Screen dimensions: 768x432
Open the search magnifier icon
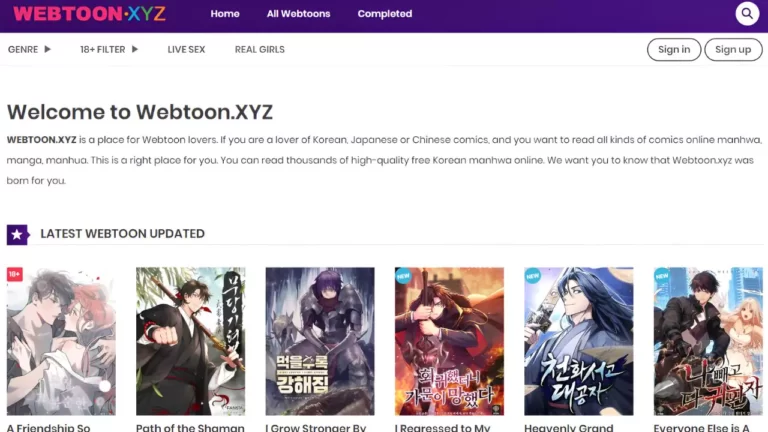[747, 14]
